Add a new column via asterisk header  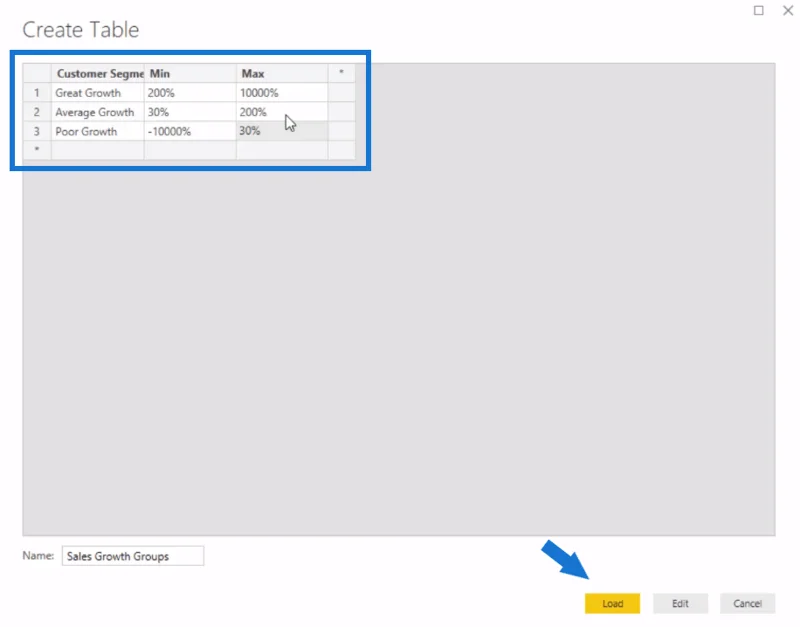(341, 73)
